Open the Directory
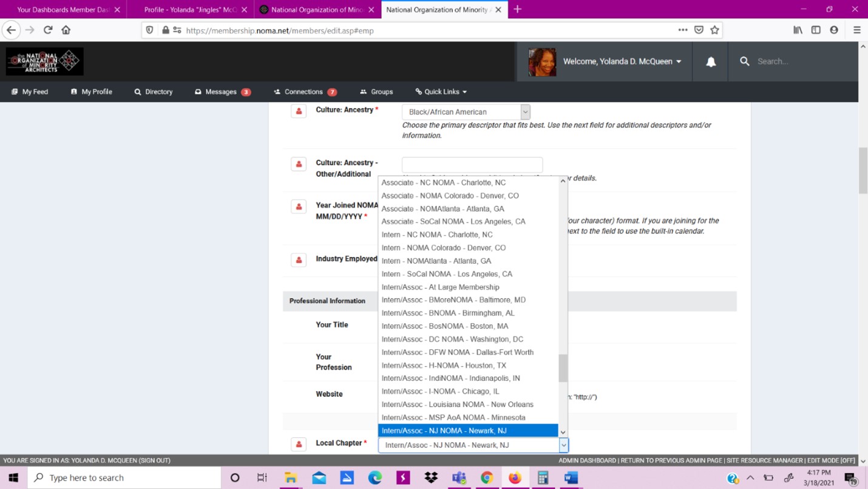This screenshot has height=489, width=868. 154,92
